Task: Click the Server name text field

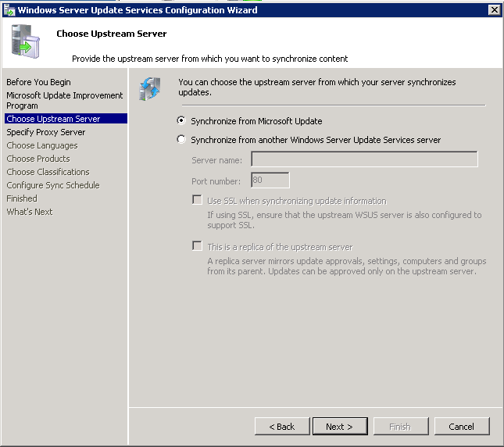Action: pyautogui.click(x=363, y=159)
